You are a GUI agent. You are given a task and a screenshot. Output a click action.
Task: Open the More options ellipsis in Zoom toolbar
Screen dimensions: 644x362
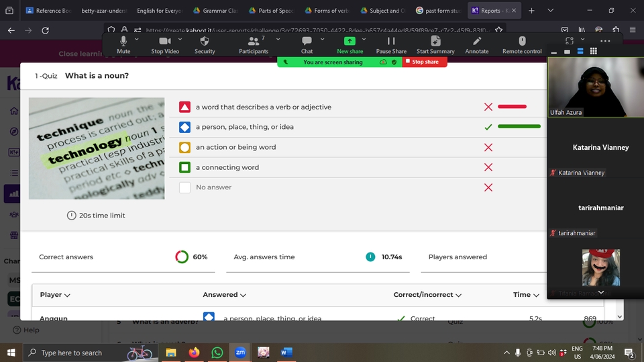coord(605,41)
